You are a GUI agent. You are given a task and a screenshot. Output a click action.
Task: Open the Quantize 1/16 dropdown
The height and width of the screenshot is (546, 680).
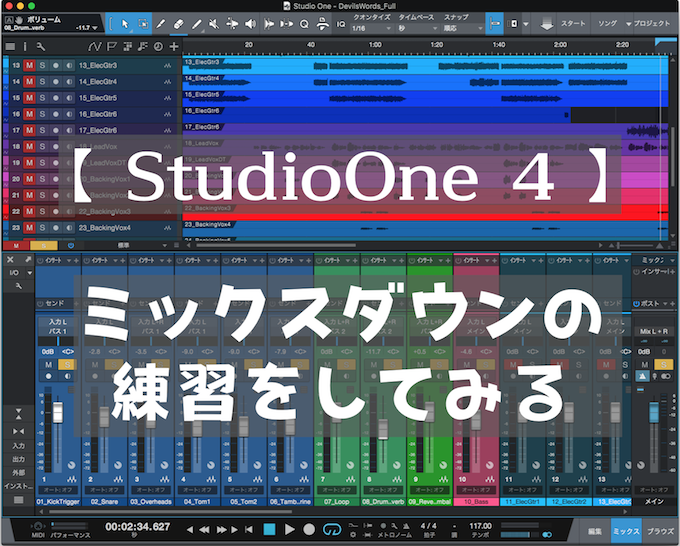click(x=372, y=28)
